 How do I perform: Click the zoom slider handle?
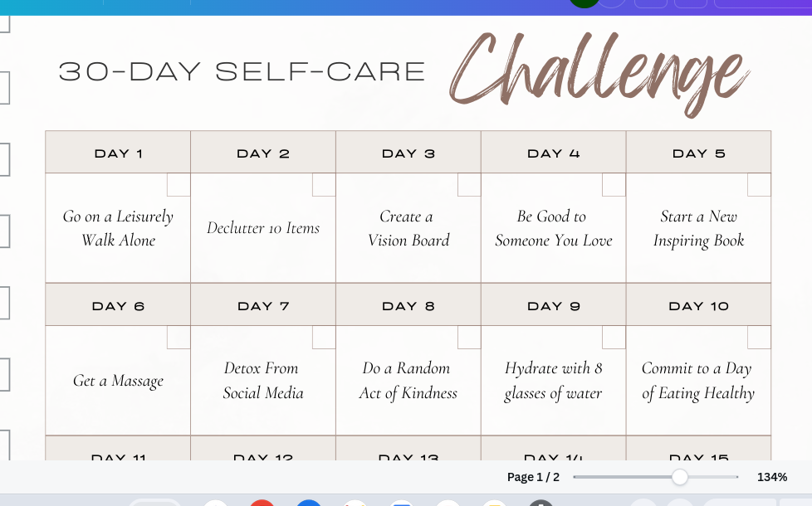[x=680, y=477]
